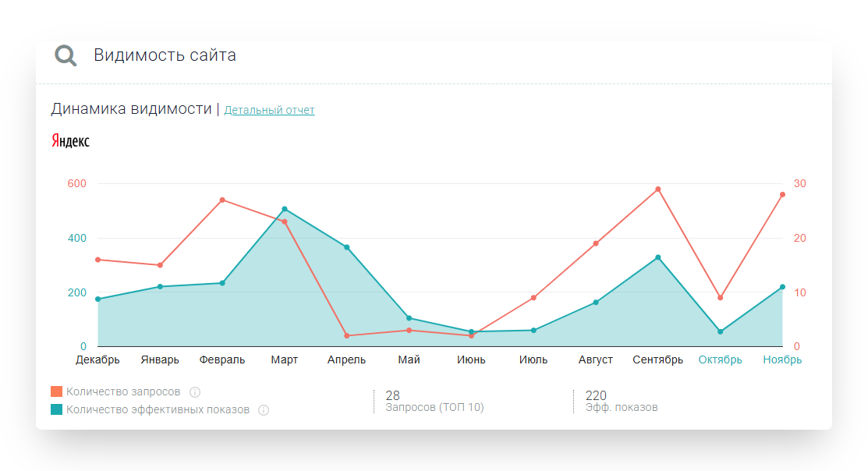
Task: Toggle the orange Количество запросов legend swatch
Action: [56, 391]
